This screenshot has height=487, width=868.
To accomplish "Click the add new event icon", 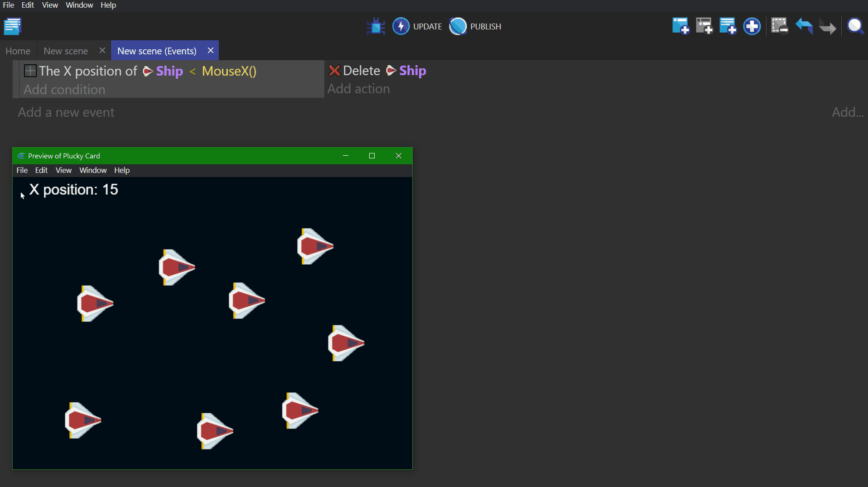I will [x=680, y=26].
